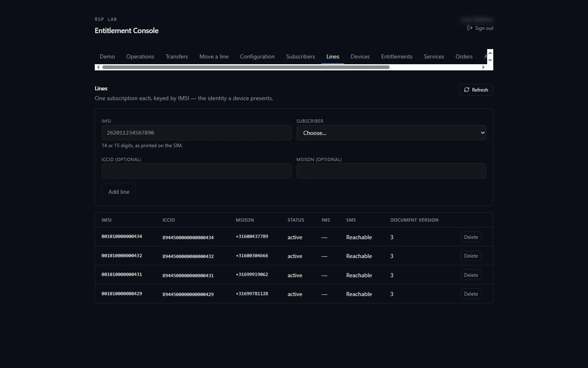Click ICCID 8944500000000000432
Image resolution: width=588 pixels, height=368 pixels.
(x=188, y=256)
